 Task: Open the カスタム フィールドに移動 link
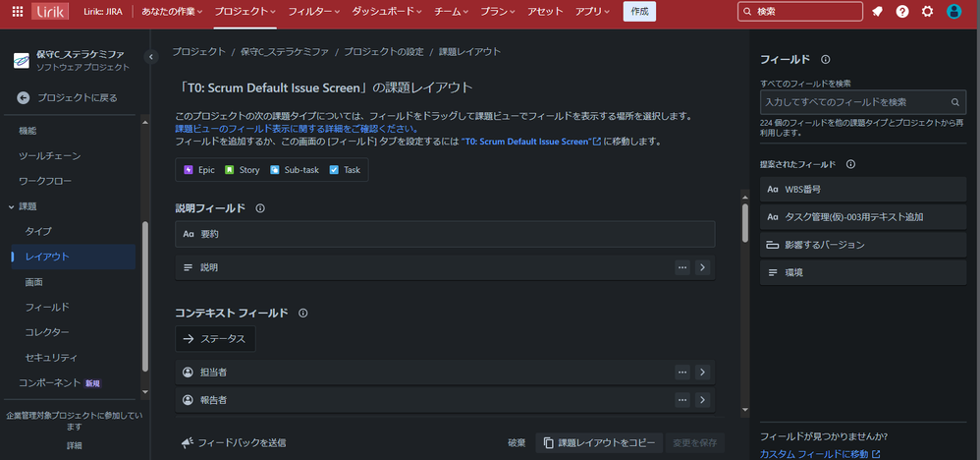tap(820, 454)
